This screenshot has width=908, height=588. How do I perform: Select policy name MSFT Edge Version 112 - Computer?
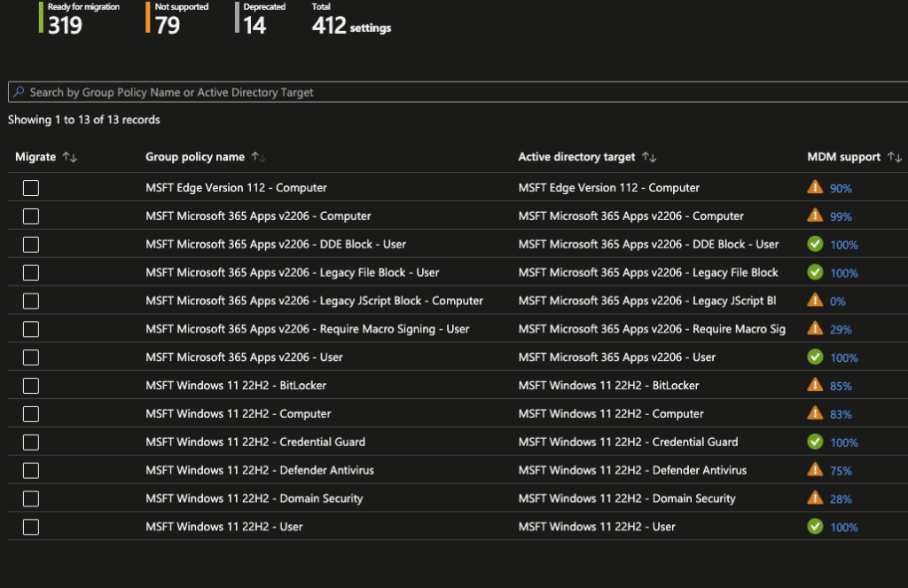(236, 188)
